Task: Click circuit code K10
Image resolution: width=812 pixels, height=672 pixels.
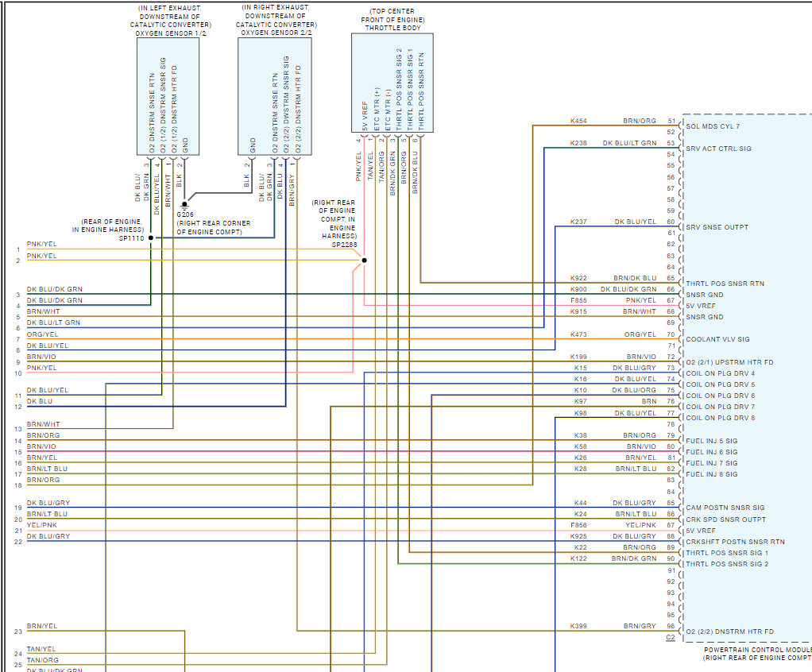Action: [x=581, y=390]
